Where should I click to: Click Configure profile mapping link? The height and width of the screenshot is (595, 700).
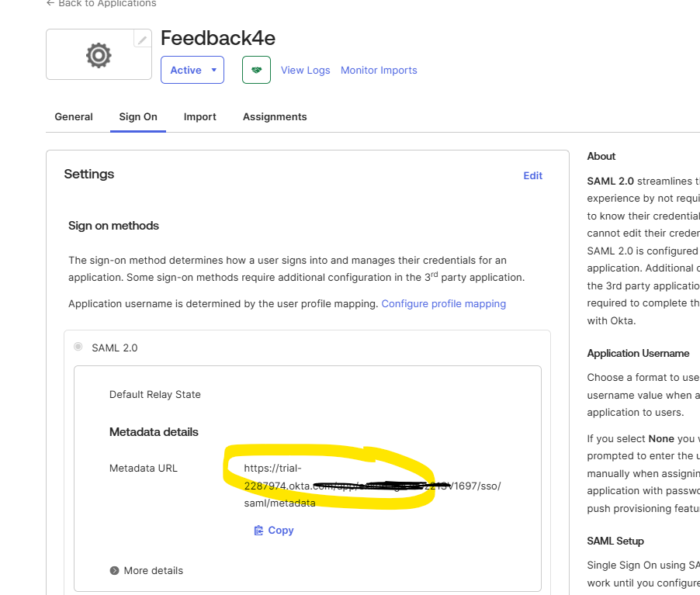pyautogui.click(x=443, y=303)
